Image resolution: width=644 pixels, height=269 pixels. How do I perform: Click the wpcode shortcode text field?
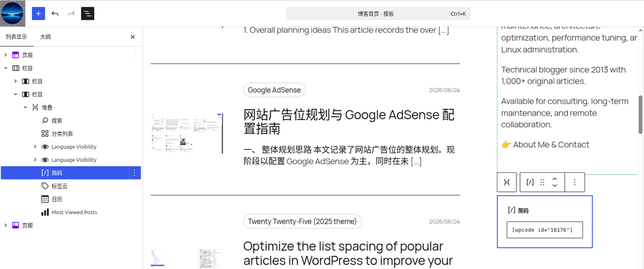(545, 230)
